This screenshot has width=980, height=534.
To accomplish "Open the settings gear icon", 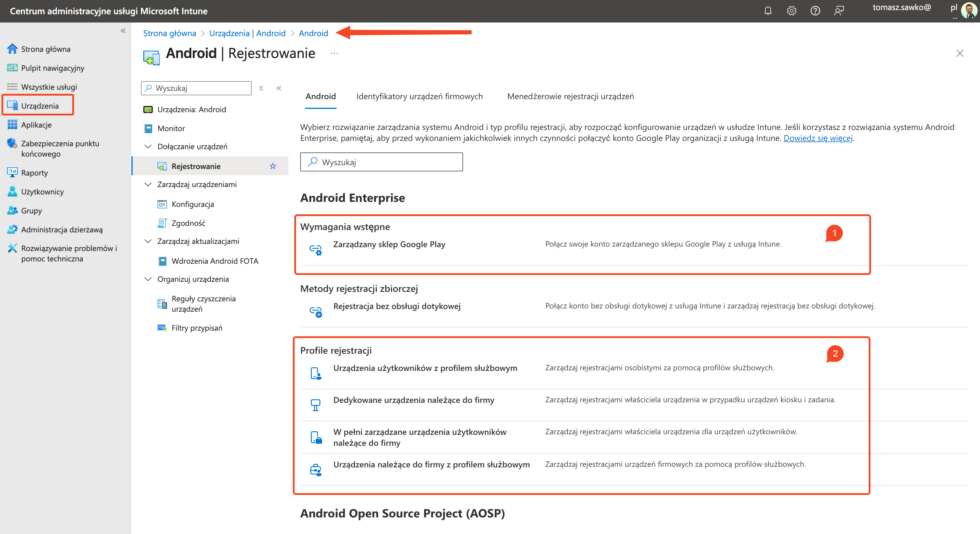I will (791, 11).
